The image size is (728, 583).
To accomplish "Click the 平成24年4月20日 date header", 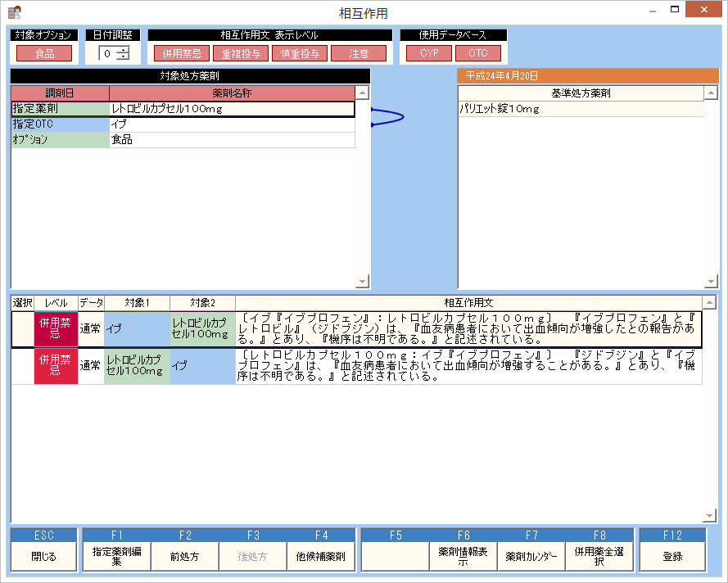I will pos(587,75).
